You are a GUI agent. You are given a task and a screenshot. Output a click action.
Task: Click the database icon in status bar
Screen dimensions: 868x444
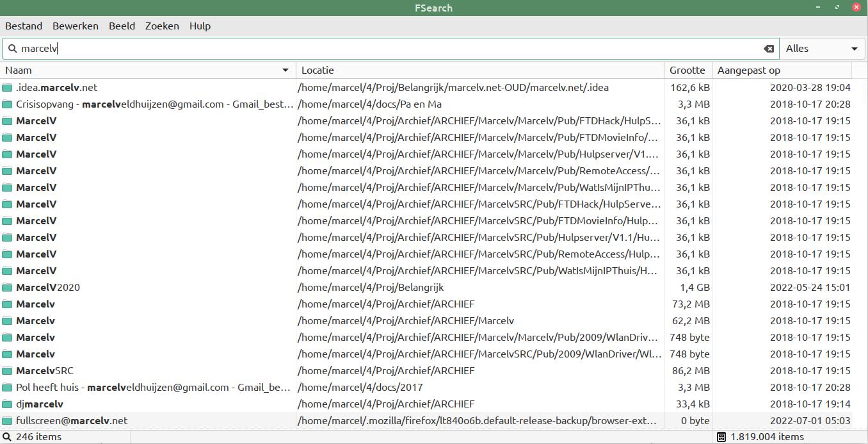point(721,437)
